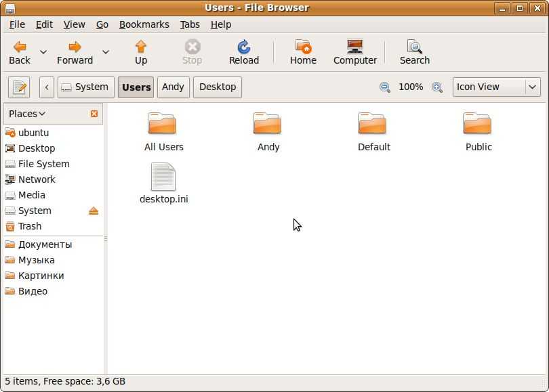Close the Places side pane
Image resolution: width=549 pixels, height=392 pixels.
coord(94,114)
